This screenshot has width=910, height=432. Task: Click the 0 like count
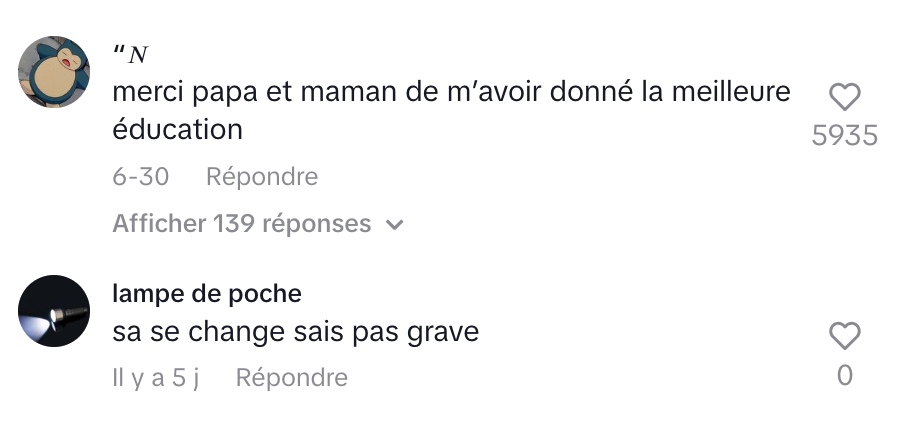[x=845, y=376]
